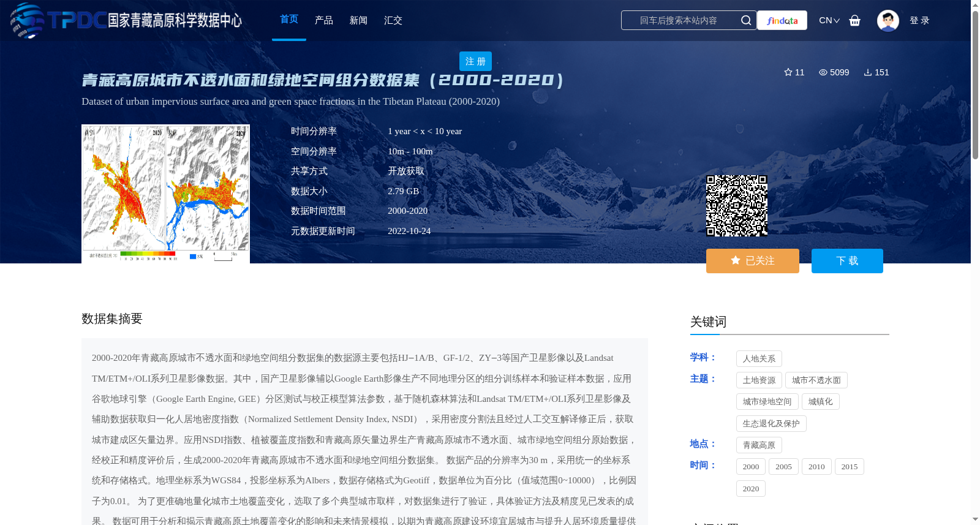
Task: Click the 登录 login link
Action: click(919, 20)
